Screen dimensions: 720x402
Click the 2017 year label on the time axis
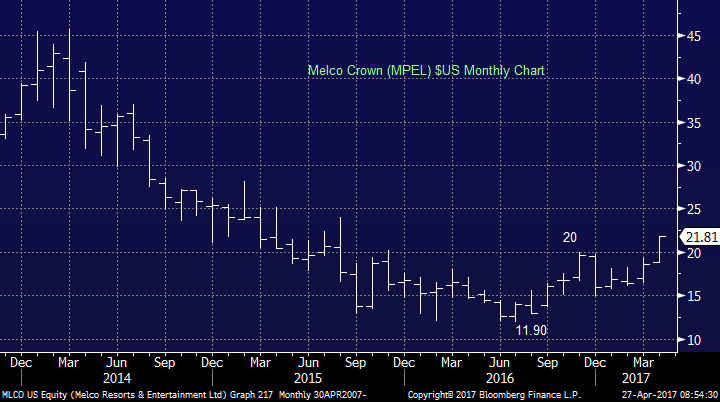pyautogui.click(x=636, y=379)
